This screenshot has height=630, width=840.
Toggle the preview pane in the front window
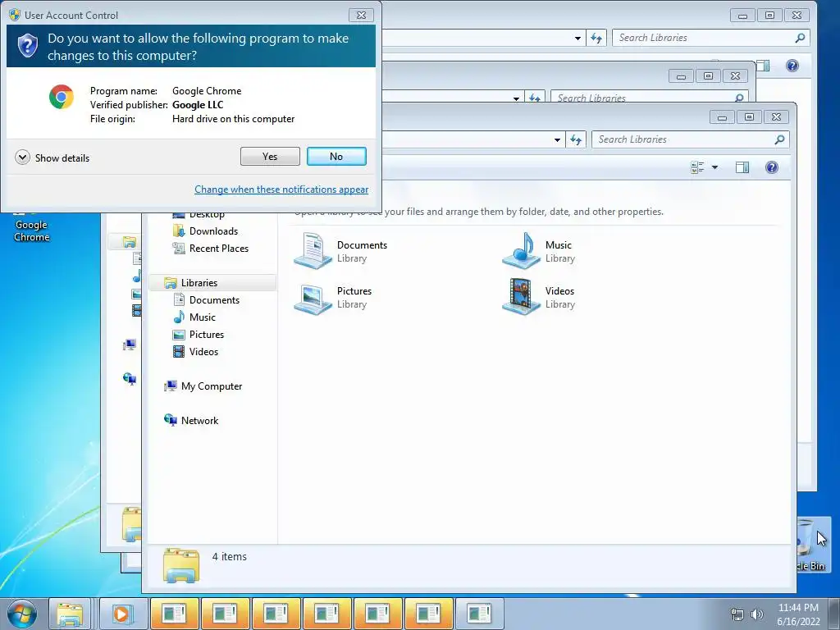[742, 167]
